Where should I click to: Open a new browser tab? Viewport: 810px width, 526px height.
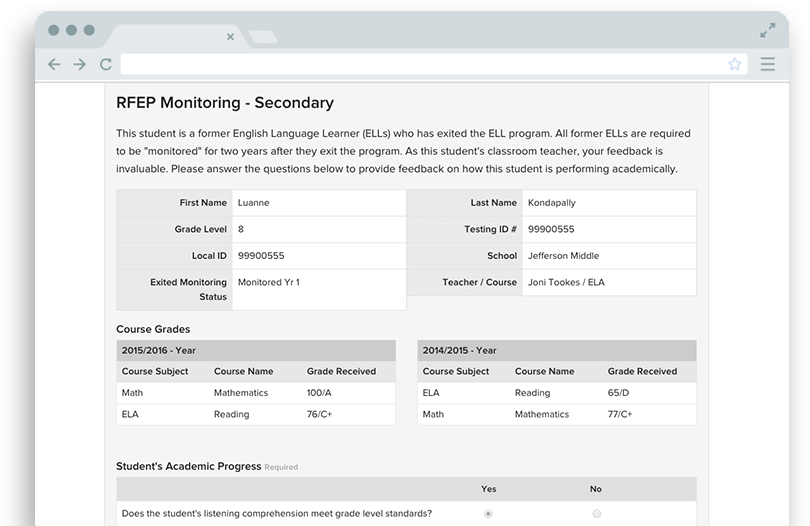coord(263,37)
